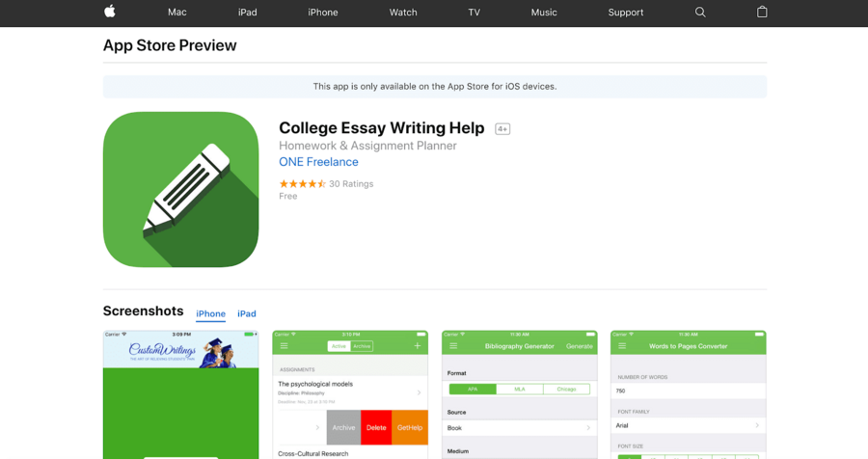Open ONE Freelance developer link
Screen dimensions: 868x459
(x=318, y=162)
